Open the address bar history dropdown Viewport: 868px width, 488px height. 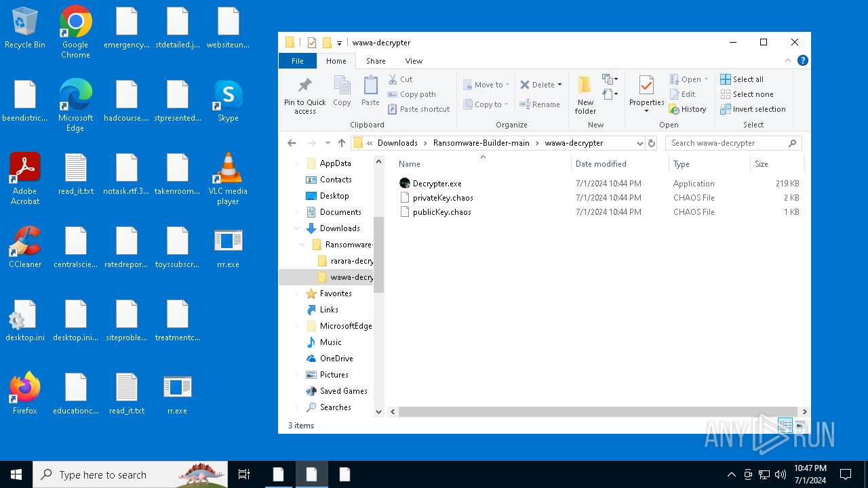639,143
